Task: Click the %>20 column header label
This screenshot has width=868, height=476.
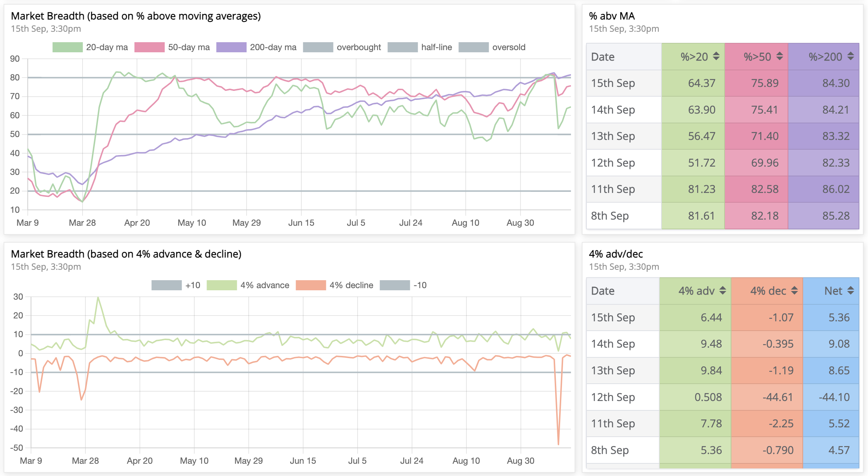Action: click(x=694, y=57)
